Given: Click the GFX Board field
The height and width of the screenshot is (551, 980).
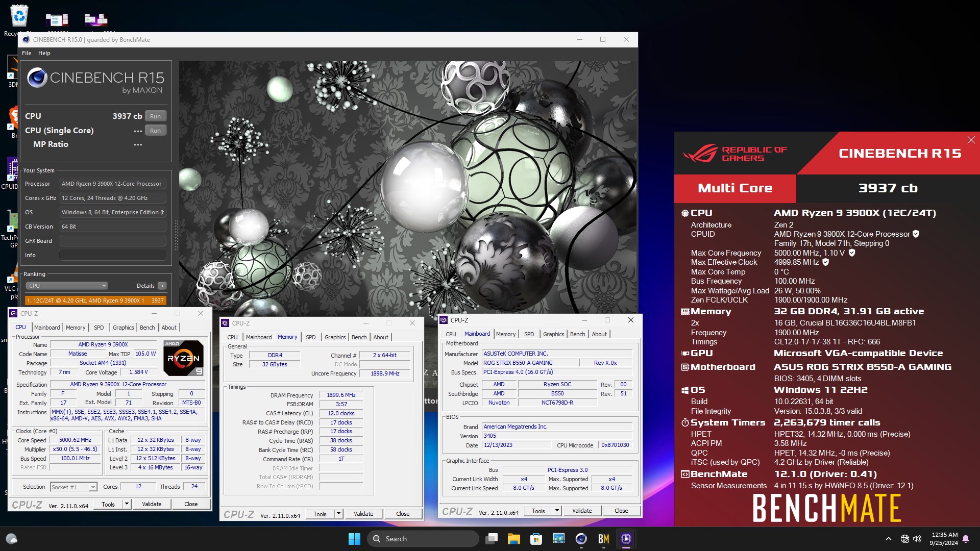Looking at the screenshot, I should tap(113, 241).
